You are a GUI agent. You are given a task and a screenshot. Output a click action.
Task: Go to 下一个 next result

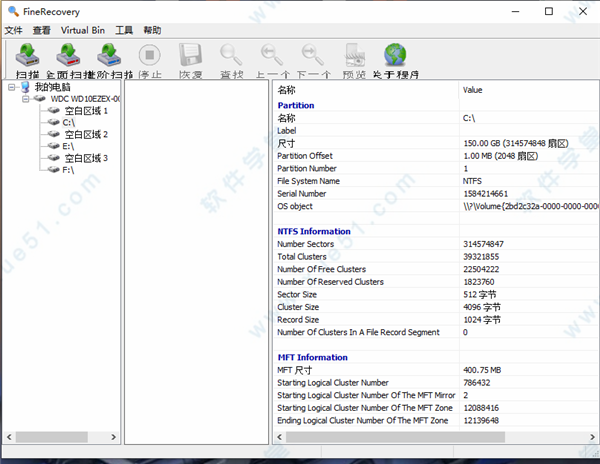pos(313,58)
